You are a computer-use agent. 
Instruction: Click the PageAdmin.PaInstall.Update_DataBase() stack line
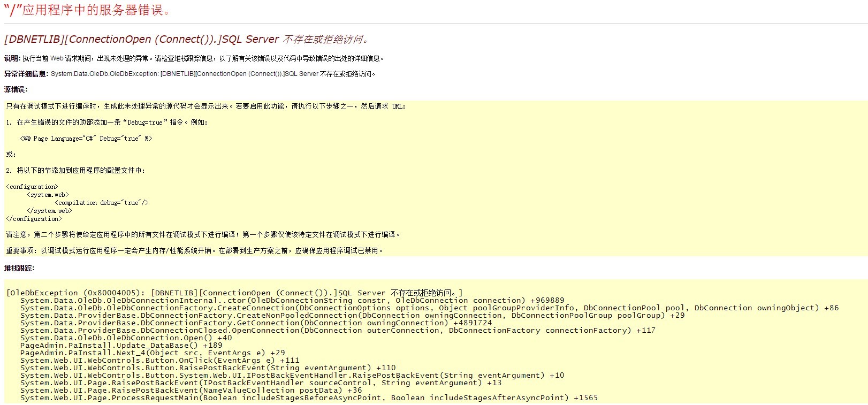pos(121,345)
